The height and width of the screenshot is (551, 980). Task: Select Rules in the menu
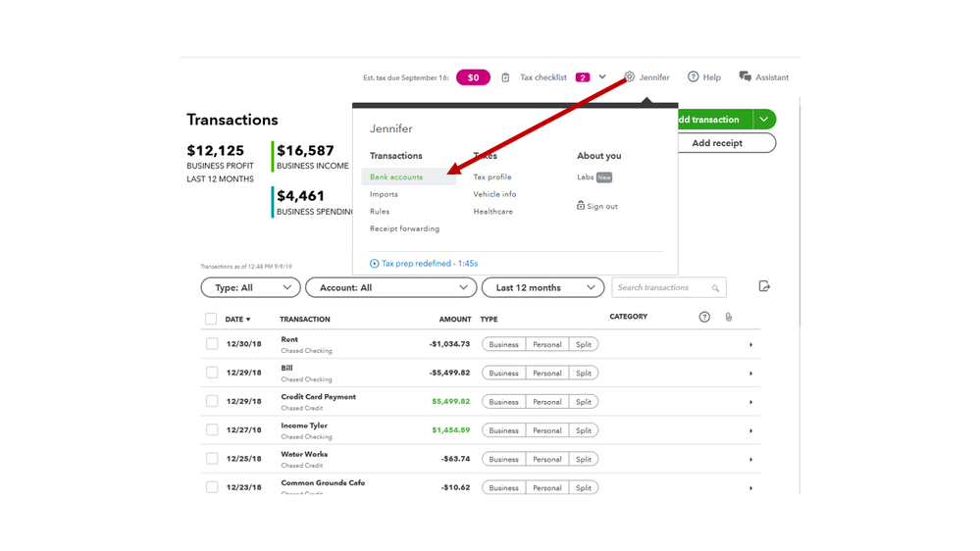pyautogui.click(x=380, y=212)
